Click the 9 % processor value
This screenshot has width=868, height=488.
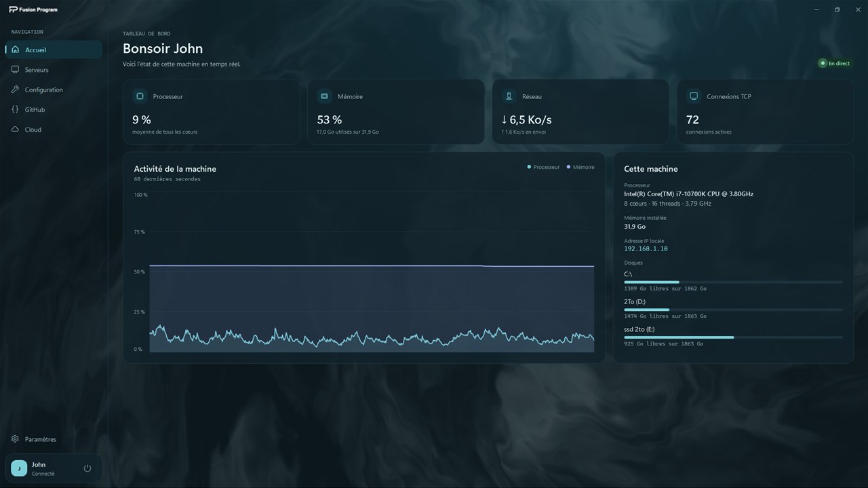pyautogui.click(x=142, y=119)
